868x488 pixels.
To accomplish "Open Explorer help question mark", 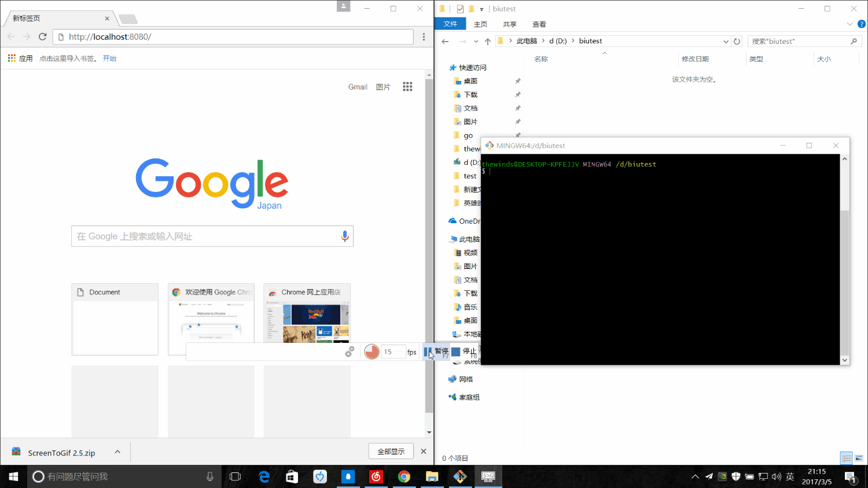I will tap(861, 24).
